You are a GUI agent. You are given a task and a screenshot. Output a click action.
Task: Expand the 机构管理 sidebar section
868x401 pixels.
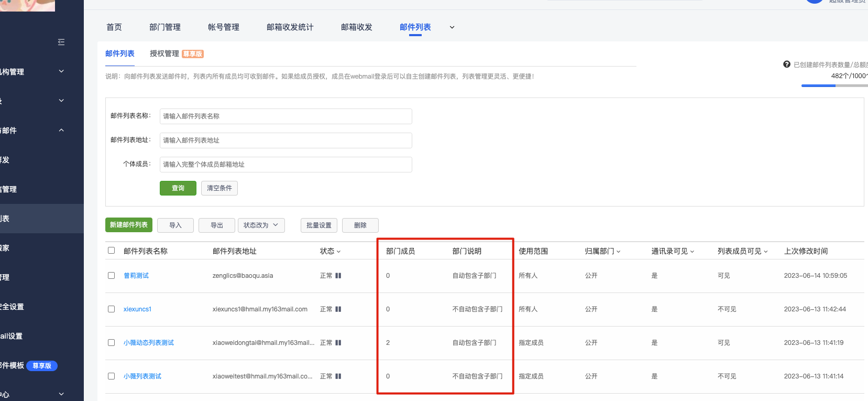pyautogui.click(x=61, y=71)
